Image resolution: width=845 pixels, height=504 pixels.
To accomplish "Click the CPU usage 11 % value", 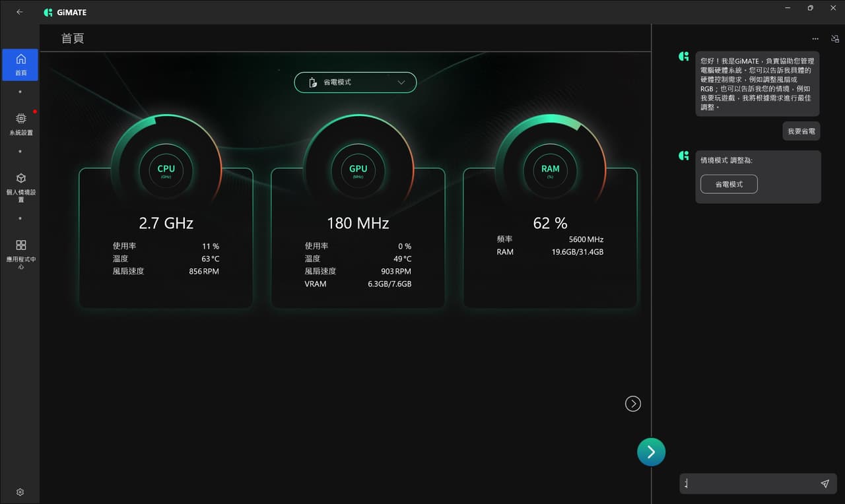I will coord(211,246).
